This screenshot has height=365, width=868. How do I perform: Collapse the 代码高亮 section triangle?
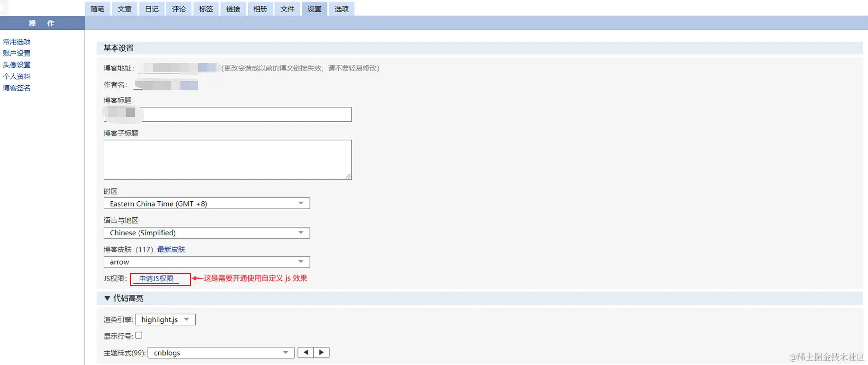pyautogui.click(x=107, y=298)
